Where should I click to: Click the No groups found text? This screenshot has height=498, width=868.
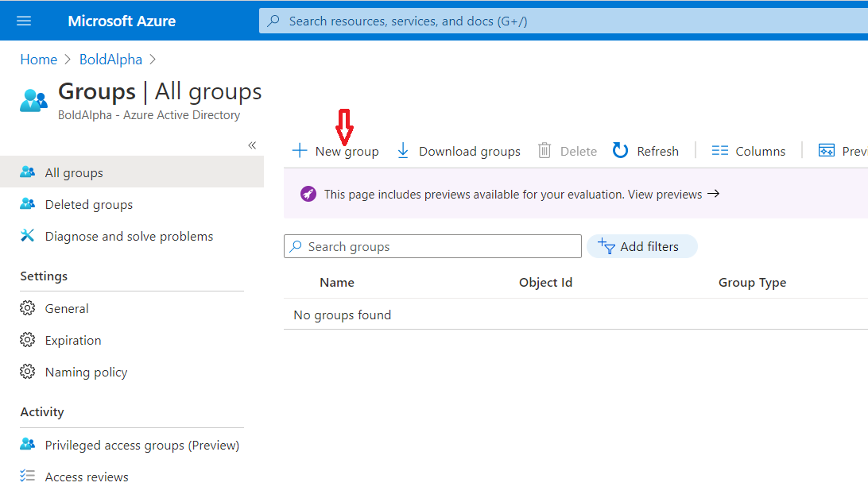point(342,315)
